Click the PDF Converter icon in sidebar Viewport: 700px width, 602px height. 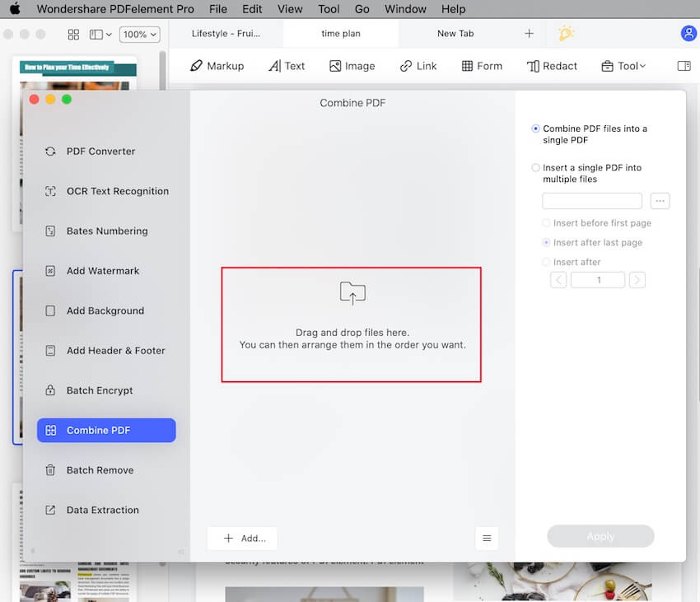(x=50, y=152)
